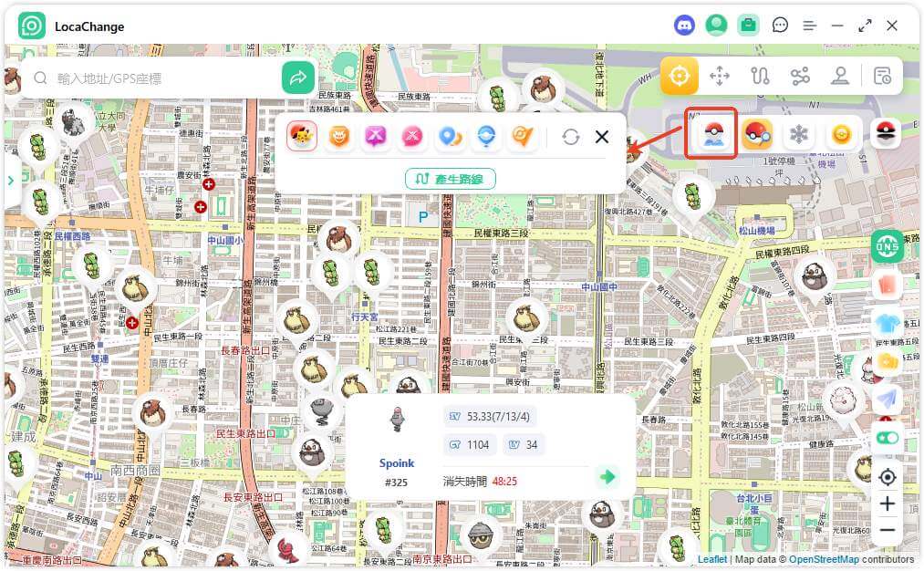Click the snowflake cooldown icon
Image resolution: width=924 pixels, height=571 pixels.
(798, 134)
